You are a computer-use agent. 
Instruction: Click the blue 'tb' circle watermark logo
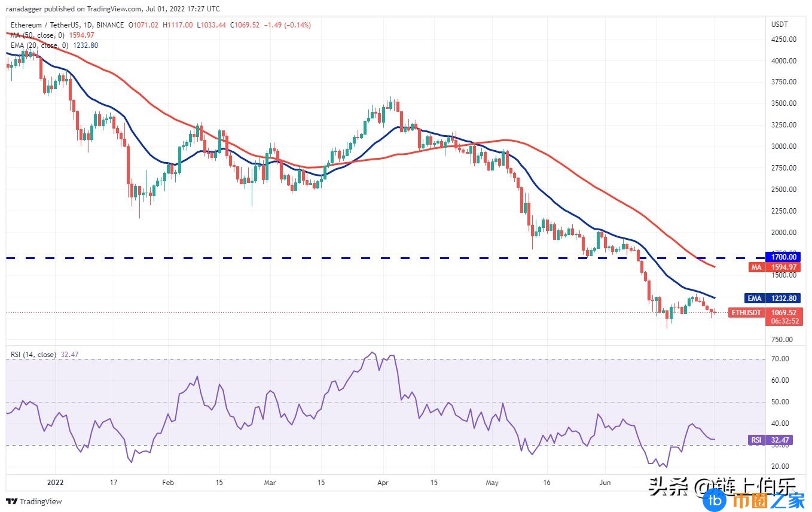[x=714, y=499]
